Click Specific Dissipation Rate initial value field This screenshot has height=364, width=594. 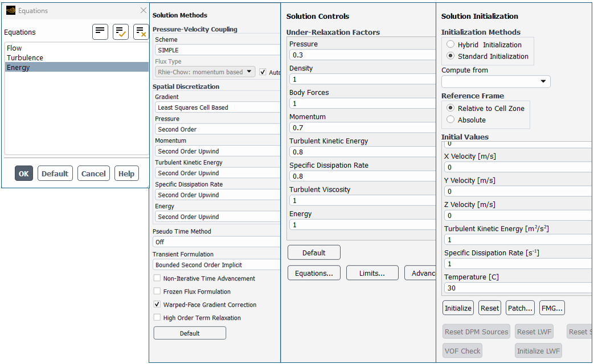coord(518,264)
